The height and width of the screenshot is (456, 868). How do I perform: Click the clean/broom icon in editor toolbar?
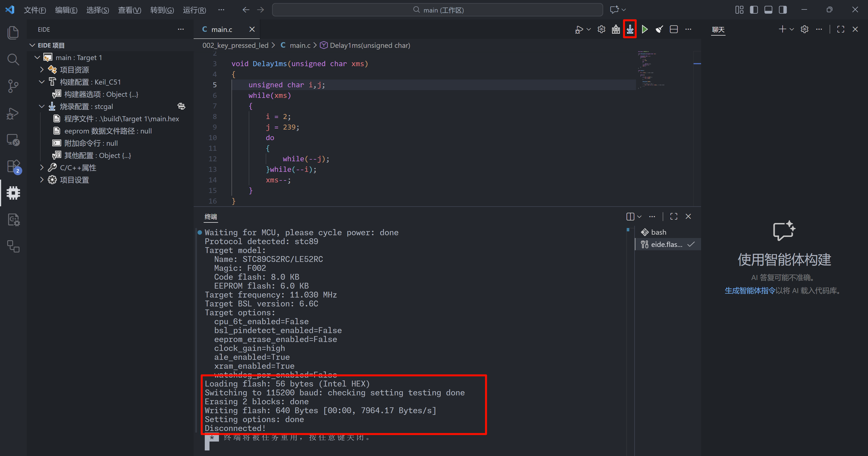[659, 29]
